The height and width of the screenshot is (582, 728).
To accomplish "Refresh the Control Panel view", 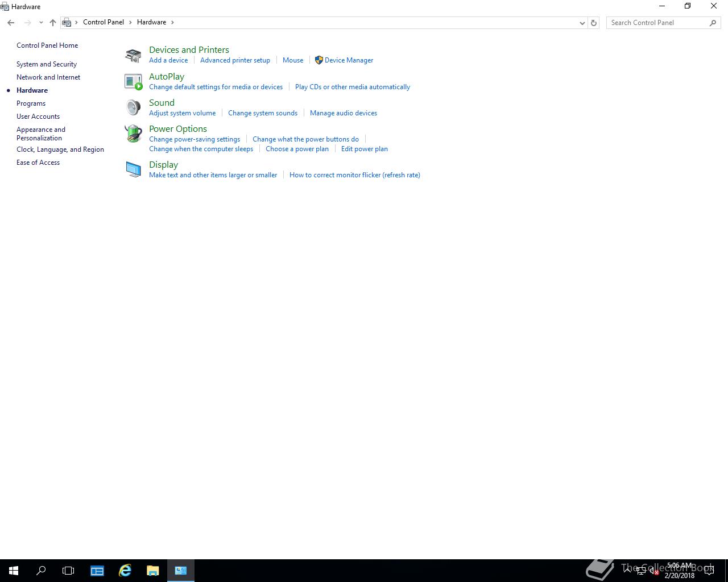I will pos(594,23).
